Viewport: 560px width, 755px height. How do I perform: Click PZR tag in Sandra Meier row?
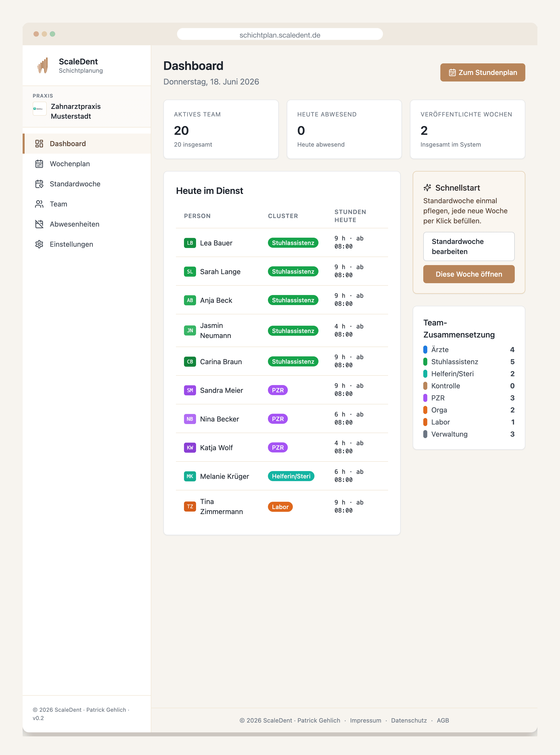coord(278,390)
